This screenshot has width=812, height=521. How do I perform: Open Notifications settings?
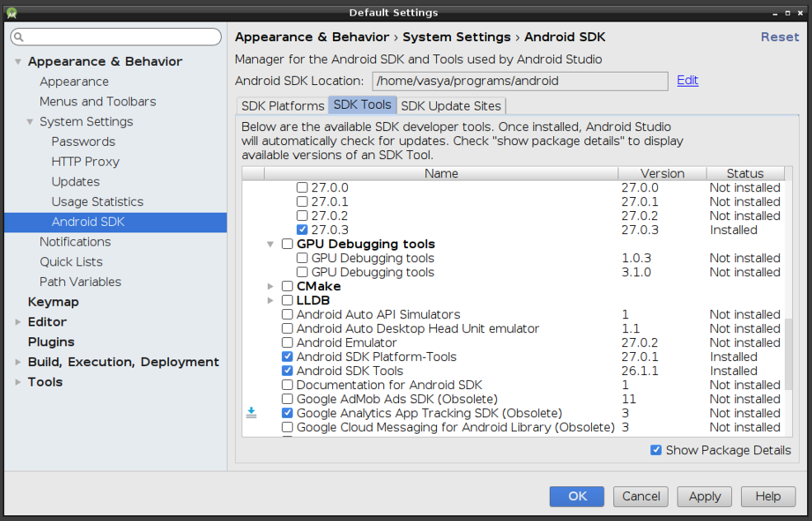point(75,242)
